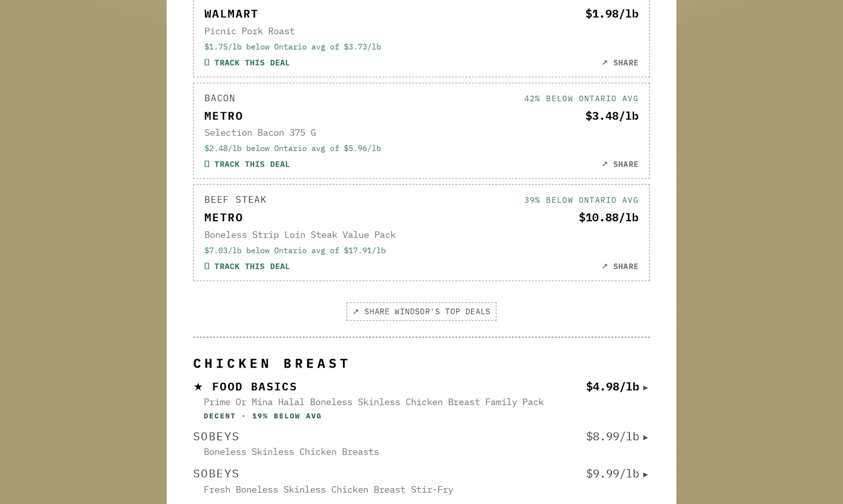This screenshot has width=843, height=504.
Task: Expand the Sobeys $9.99/lb stir-fry entry
Action: [x=645, y=475]
